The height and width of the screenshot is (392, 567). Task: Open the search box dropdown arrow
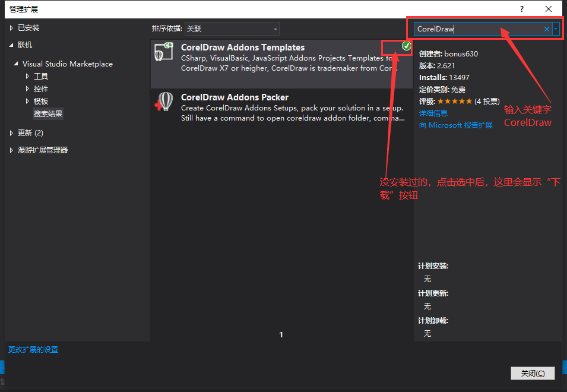click(x=556, y=29)
